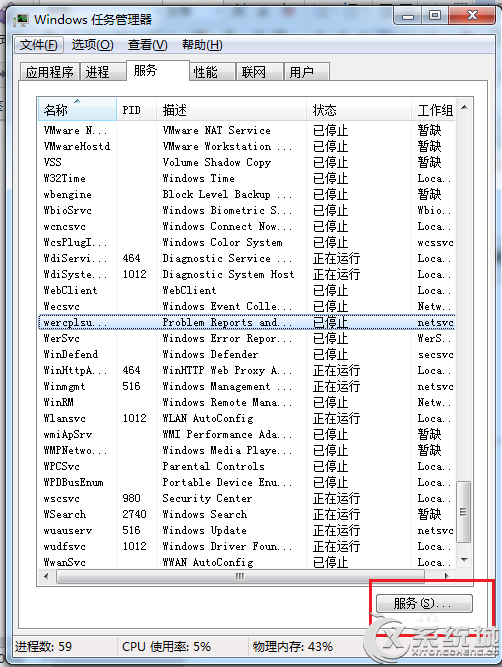Select the wbengine service row
Viewport: 502px width, 667px height.
[x=246, y=194]
